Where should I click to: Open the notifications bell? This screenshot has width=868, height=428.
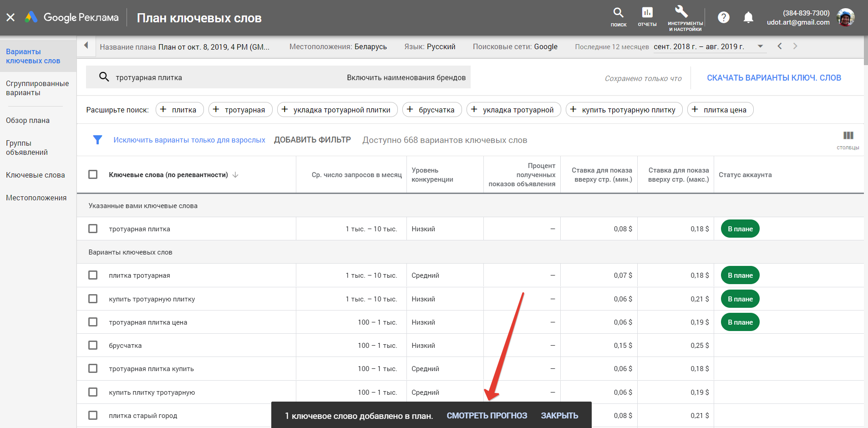(x=748, y=18)
